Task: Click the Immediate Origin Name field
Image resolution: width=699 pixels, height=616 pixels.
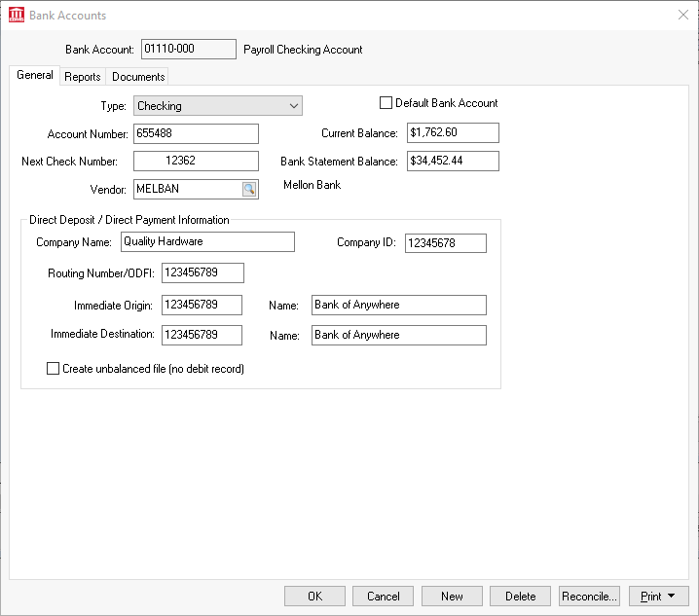Action: click(399, 305)
